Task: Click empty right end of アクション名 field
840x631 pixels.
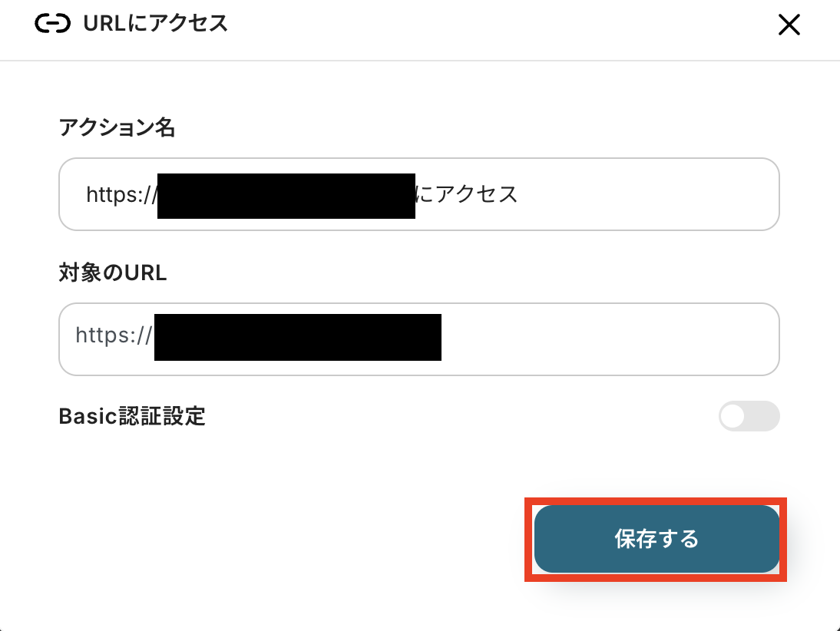Action: pyautogui.click(x=691, y=194)
